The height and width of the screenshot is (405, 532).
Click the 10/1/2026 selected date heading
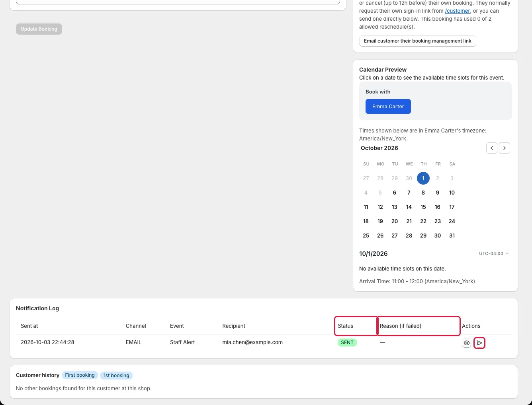pos(374,254)
